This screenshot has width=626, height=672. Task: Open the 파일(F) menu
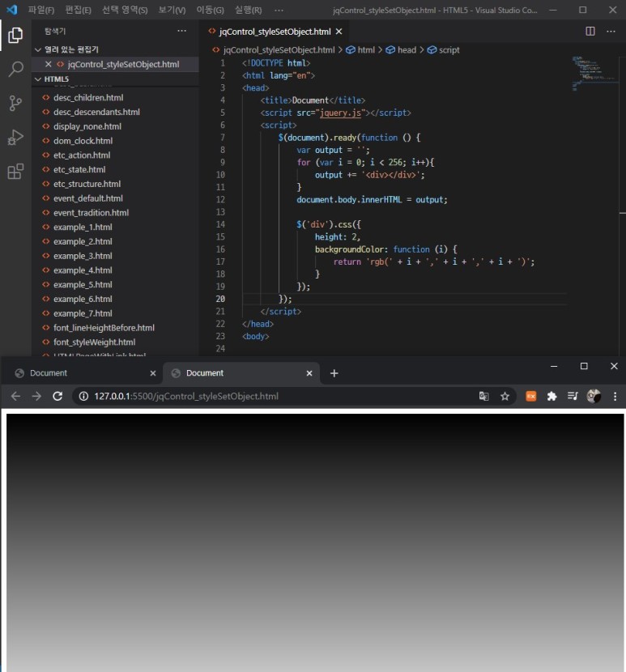pyautogui.click(x=41, y=10)
